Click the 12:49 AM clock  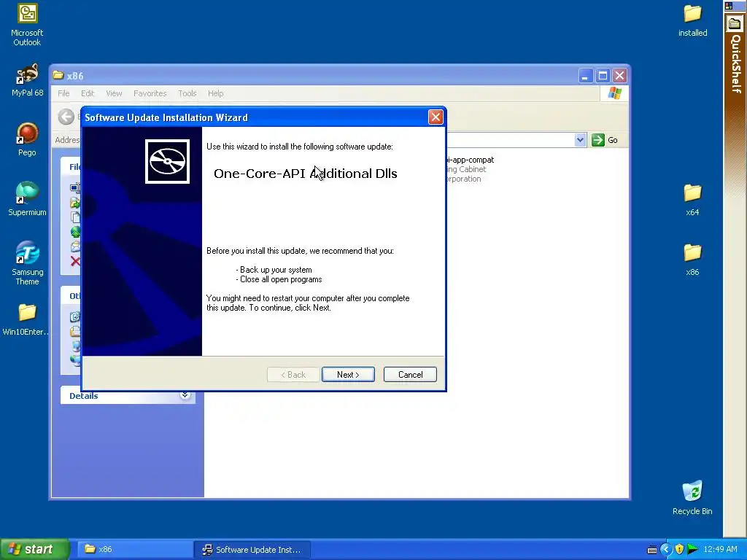pyautogui.click(x=720, y=549)
